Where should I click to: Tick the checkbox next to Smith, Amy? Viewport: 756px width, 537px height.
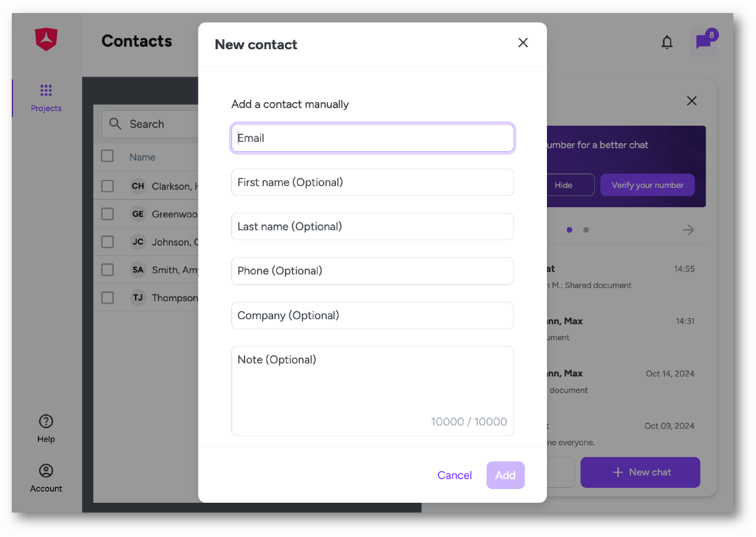pos(108,270)
